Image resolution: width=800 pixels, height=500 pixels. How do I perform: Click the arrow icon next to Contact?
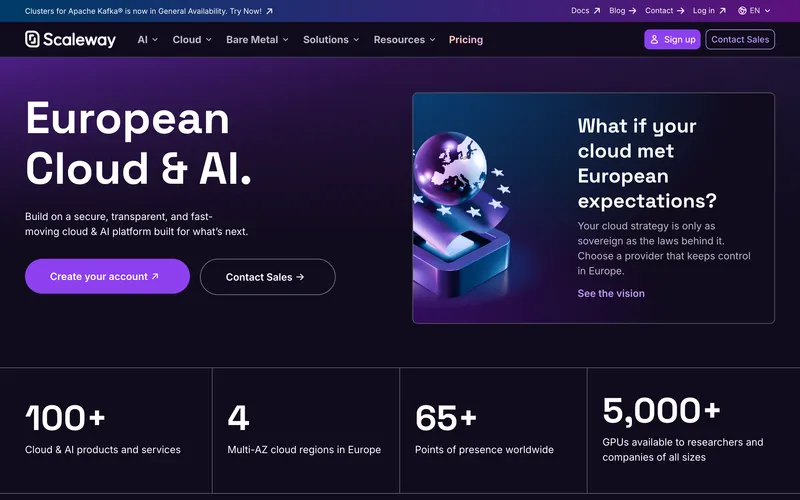click(680, 11)
